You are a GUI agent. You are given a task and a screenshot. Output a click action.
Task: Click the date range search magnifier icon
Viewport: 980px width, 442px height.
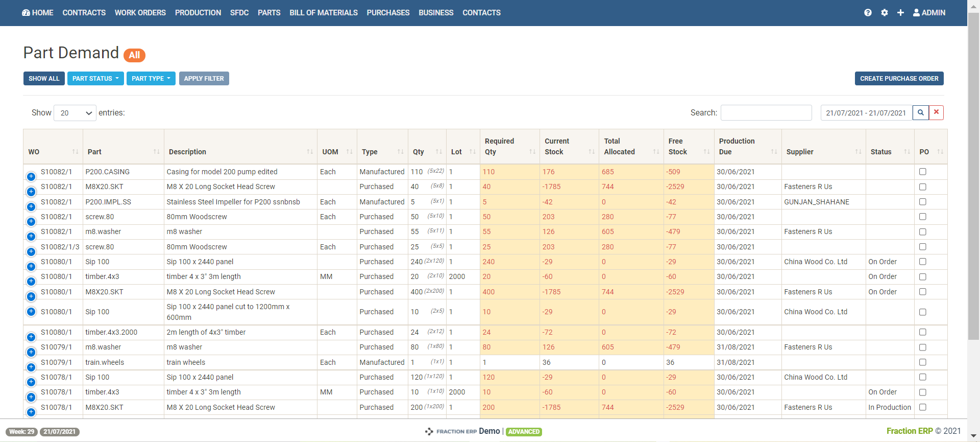921,112
